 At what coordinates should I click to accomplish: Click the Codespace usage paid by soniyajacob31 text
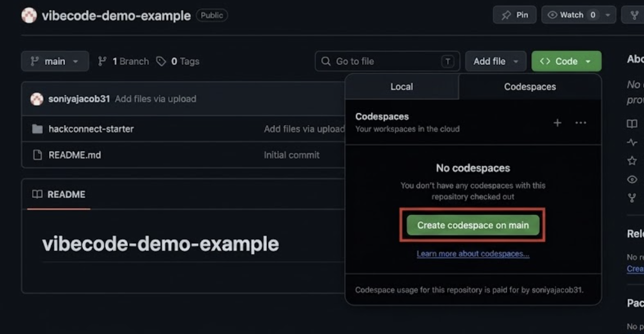tap(469, 290)
